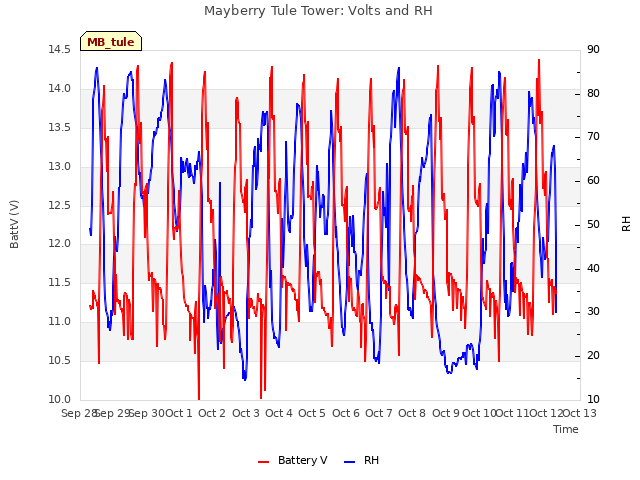Screen dimensions: 640x480
Task: Click the 14.0 voltage tick label
Action: click(60, 89)
